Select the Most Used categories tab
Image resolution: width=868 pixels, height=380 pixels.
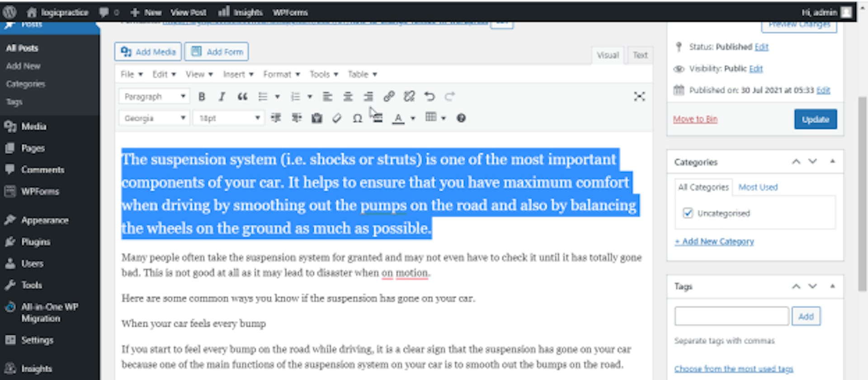758,187
